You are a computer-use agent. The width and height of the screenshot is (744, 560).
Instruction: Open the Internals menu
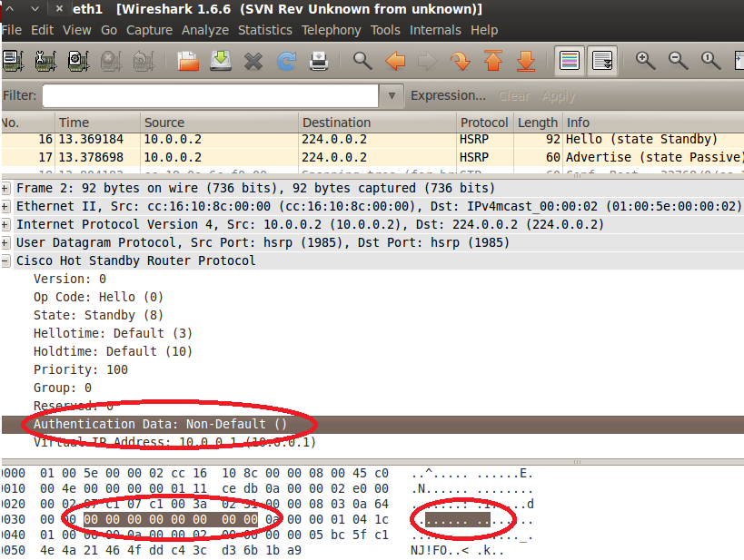tap(435, 30)
